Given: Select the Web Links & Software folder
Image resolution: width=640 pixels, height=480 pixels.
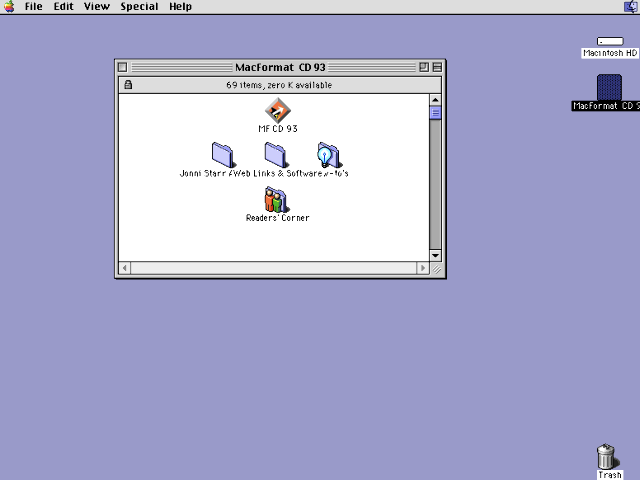Looking at the screenshot, I should (x=275, y=155).
